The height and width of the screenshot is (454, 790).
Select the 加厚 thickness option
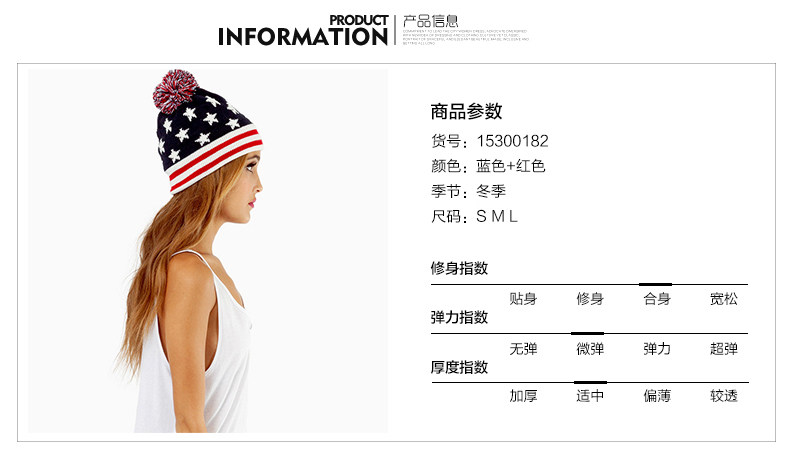click(523, 396)
